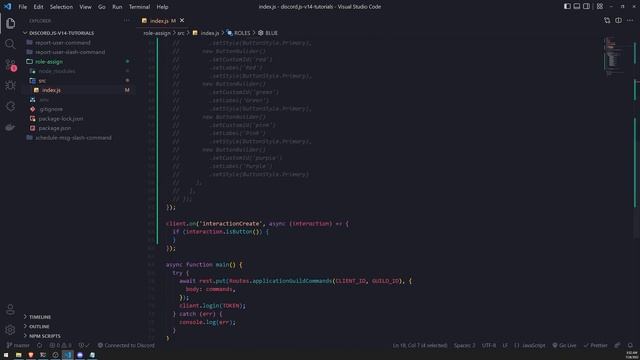Click the UTF-8 encoding selector
640x360 pixels.
click(x=489, y=345)
